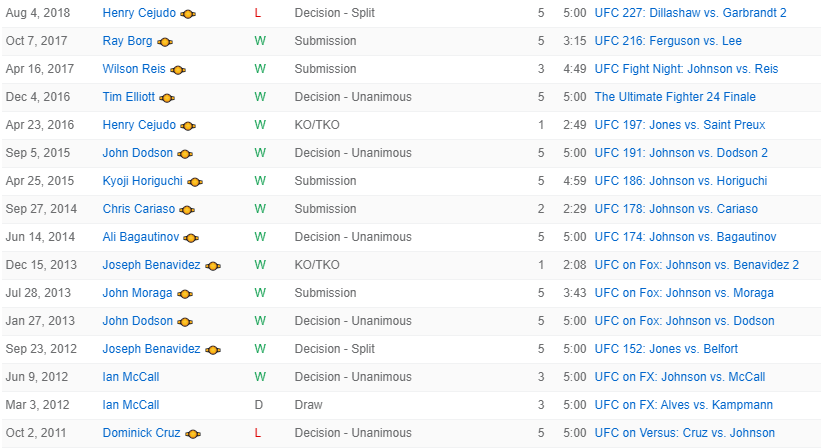Viewport: 821px width, 448px height.
Task: Open the Tim Elliott fighter link
Action: tap(128, 97)
